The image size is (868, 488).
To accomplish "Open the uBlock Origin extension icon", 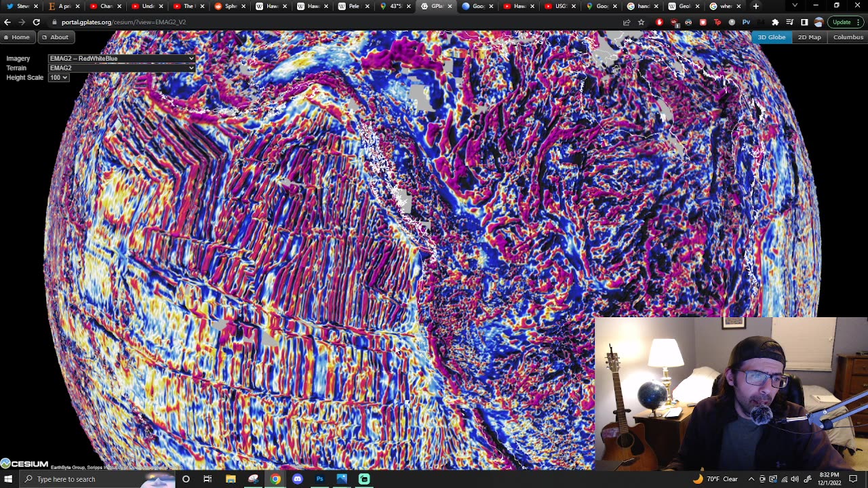I will tap(674, 22).
